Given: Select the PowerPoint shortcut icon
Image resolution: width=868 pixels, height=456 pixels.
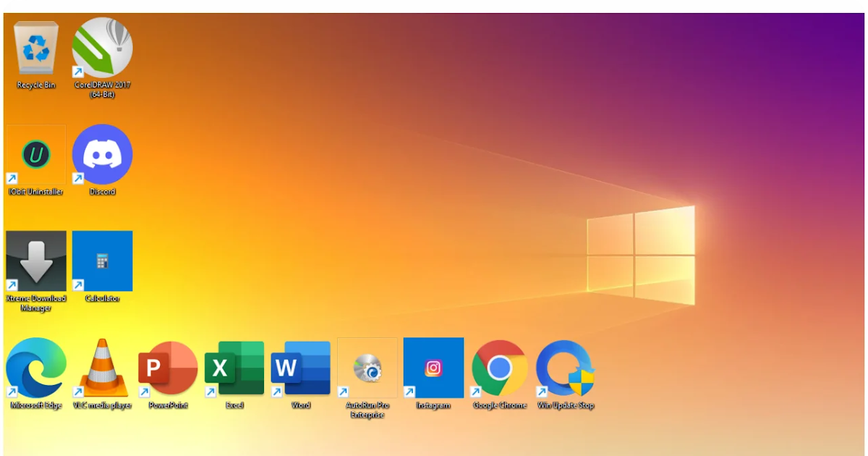Looking at the screenshot, I should coord(169,368).
